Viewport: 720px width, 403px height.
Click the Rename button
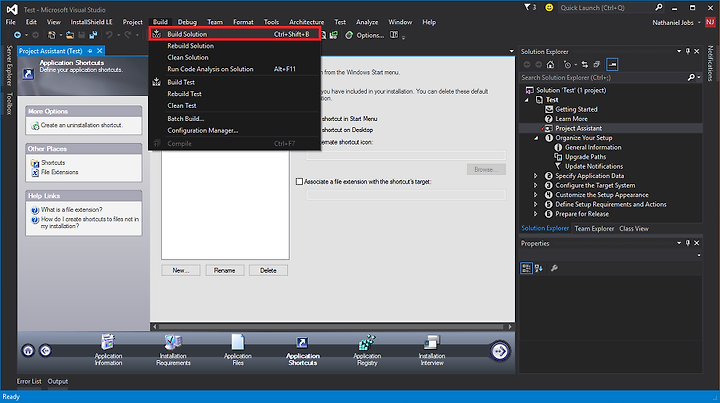click(225, 270)
